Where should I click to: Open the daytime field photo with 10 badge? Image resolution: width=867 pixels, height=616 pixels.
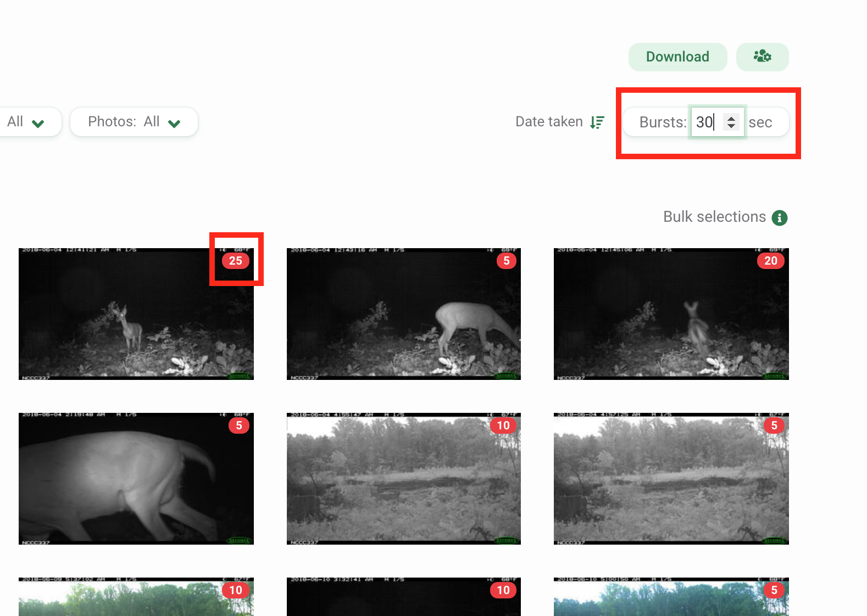tap(404, 479)
